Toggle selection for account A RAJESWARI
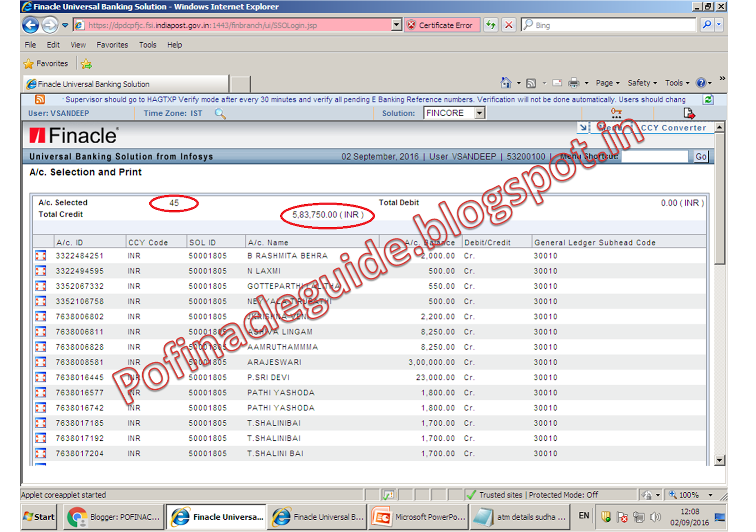 coord(41,362)
